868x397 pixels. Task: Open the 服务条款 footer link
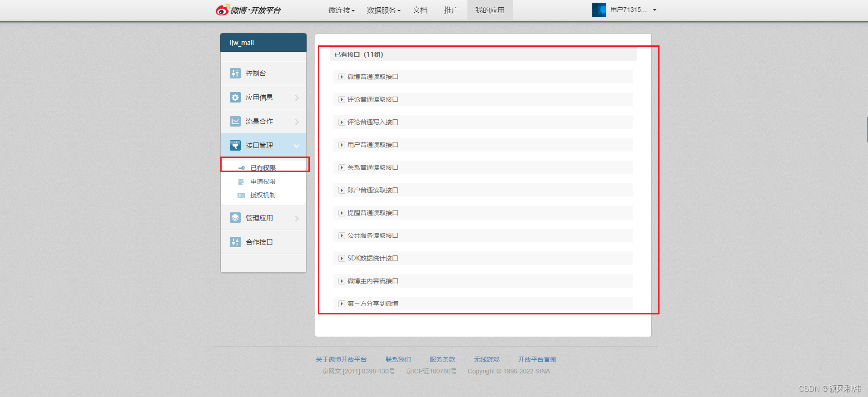pyautogui.click(x=442, y=359)
